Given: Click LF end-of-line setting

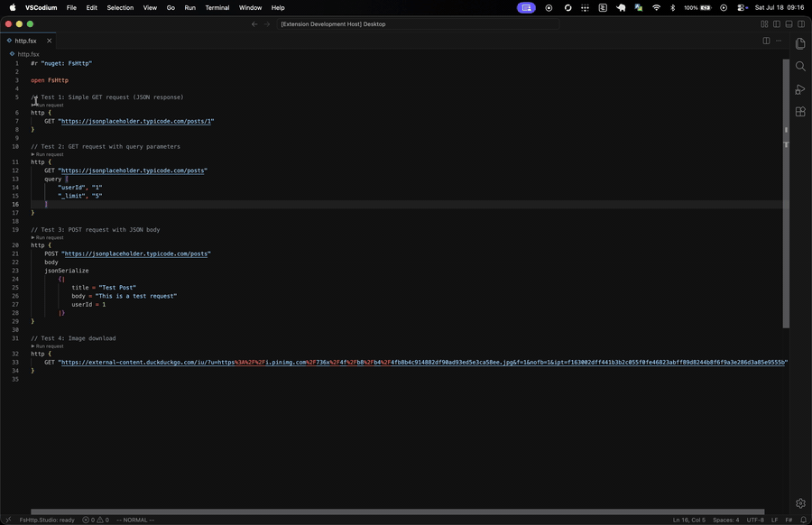Looking at the screenshot, I should coord(775,520).
